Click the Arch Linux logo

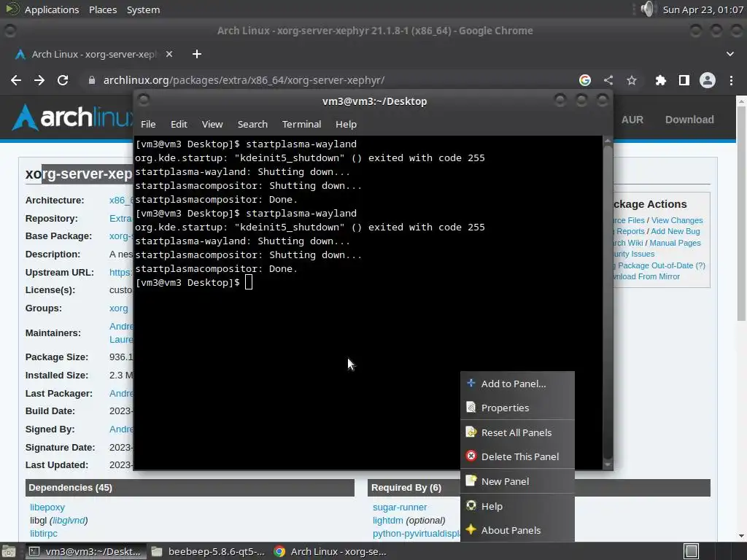click(72, 117)
